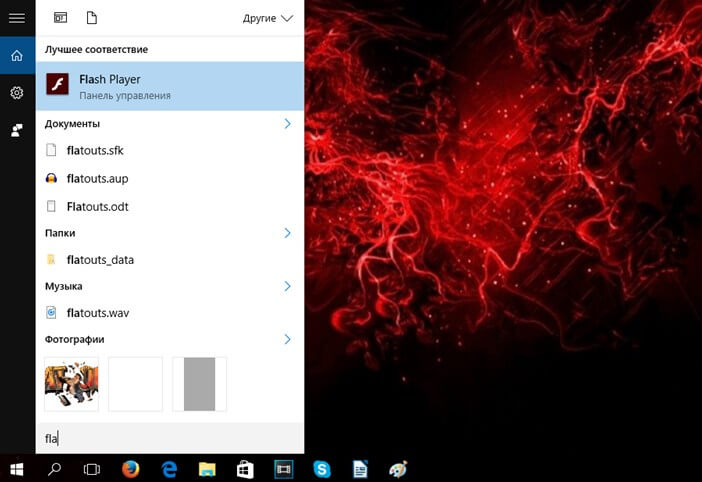This screenshot has width=702, height=482.
Task: Open the flatouts_data folder result
Action: (100, 260)
